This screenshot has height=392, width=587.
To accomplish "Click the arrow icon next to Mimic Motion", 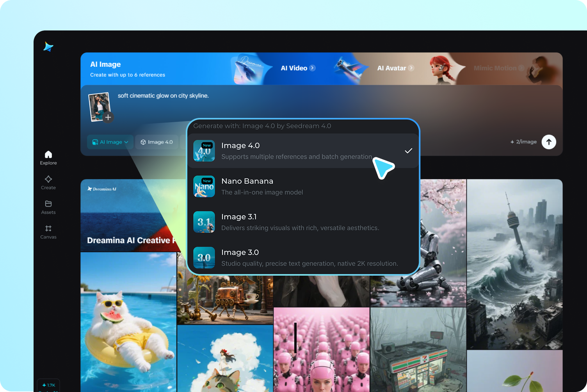I will (521, 68).
